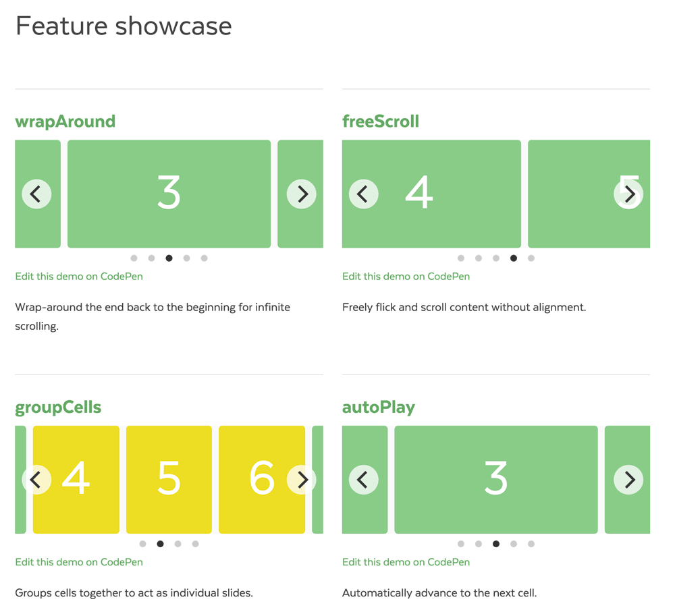Click yellow cell 5 in the groupCells carousel
Image resolution: width=675 pixels, height=616 pixels.
[x=169, y=480]
